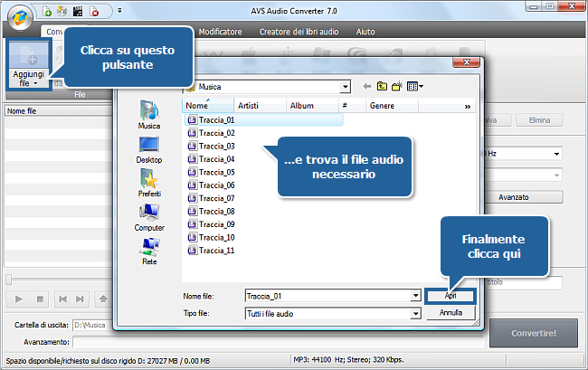Image resolution: width=588 pixels, height=370 pixels.
Task: Click the Nome file input field
Action: pos(327,296)
